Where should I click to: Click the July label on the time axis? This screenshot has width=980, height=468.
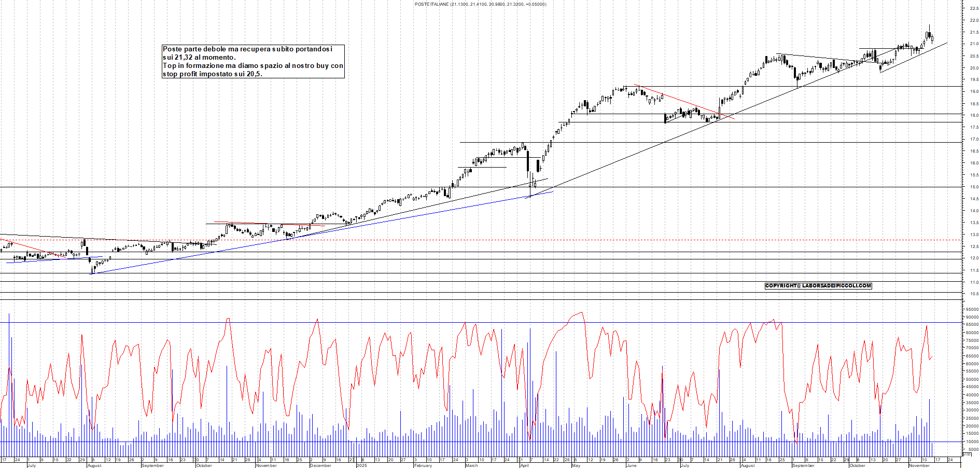(31, 465)
